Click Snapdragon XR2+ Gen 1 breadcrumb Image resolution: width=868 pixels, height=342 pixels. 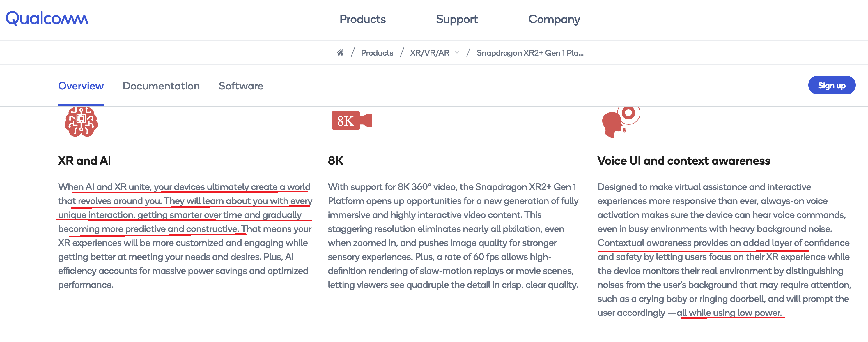(530, 53)
